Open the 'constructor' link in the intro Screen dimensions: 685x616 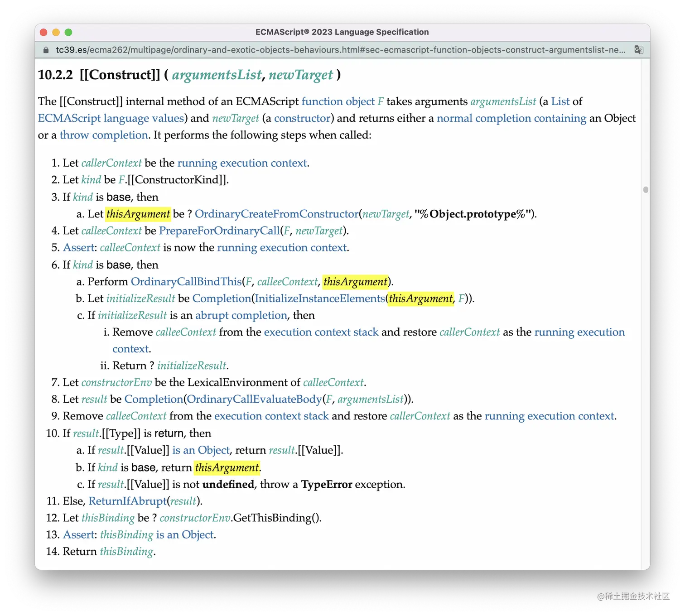[302, 118]
